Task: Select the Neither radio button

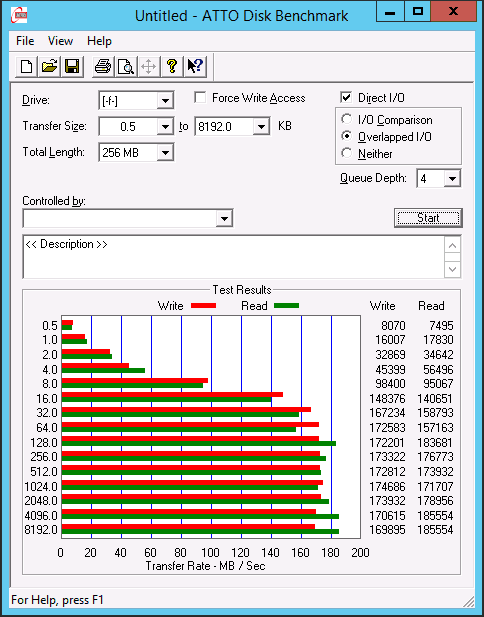Action: (x=347, y=153)
